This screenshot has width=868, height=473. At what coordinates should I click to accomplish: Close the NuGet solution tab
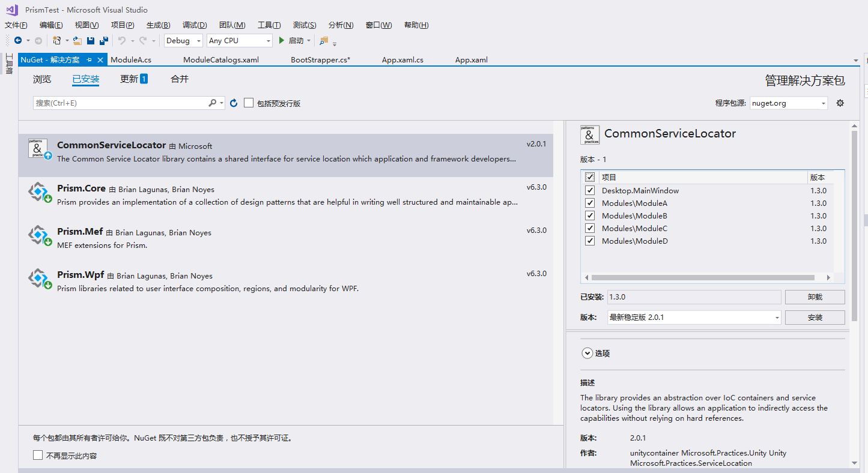[100, 60]
